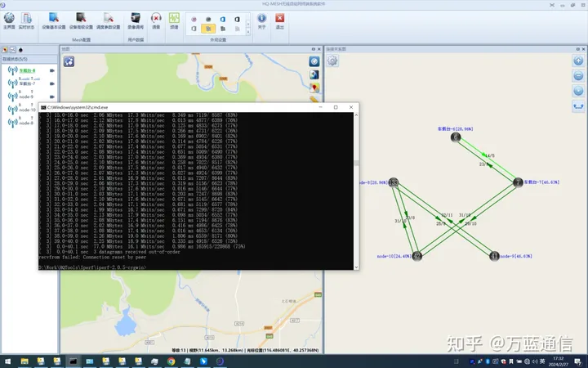Select node-10 in the device list
The image size is (588, 368).
(x=27, y=110)
